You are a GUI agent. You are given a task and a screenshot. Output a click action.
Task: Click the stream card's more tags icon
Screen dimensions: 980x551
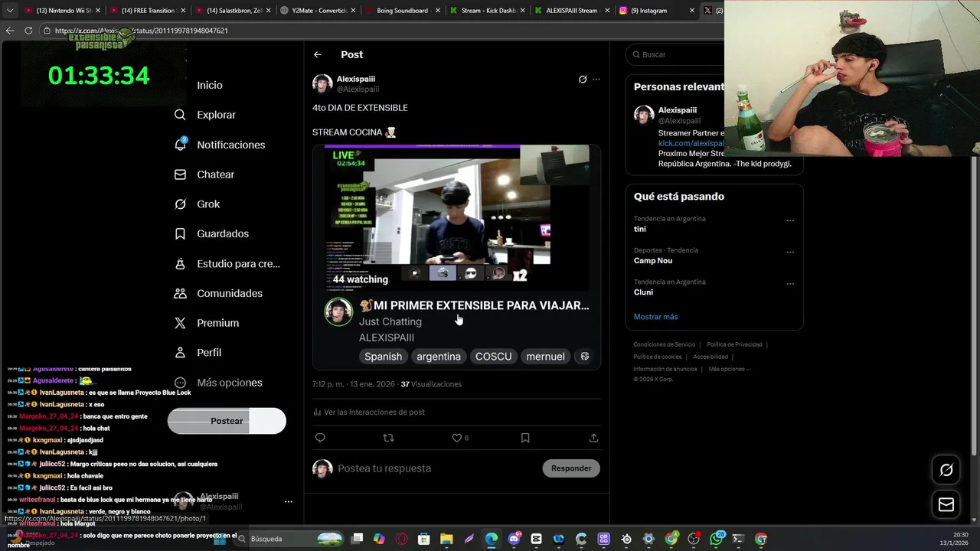click(585, 357)
